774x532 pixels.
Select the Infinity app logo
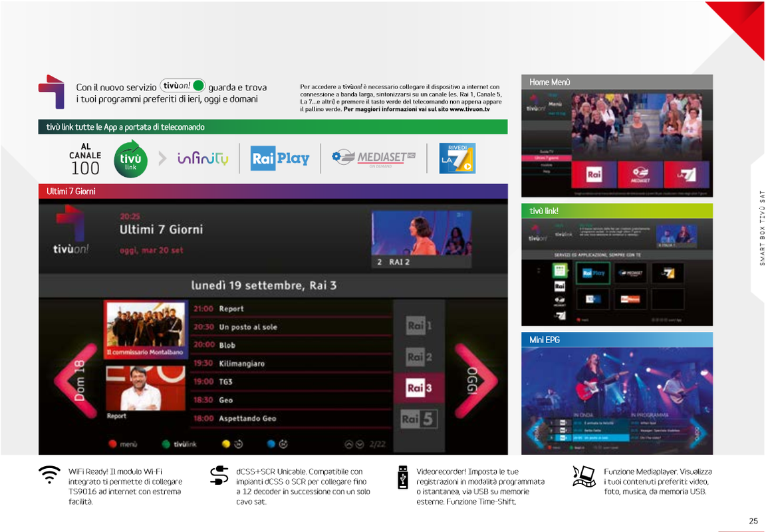203,158
